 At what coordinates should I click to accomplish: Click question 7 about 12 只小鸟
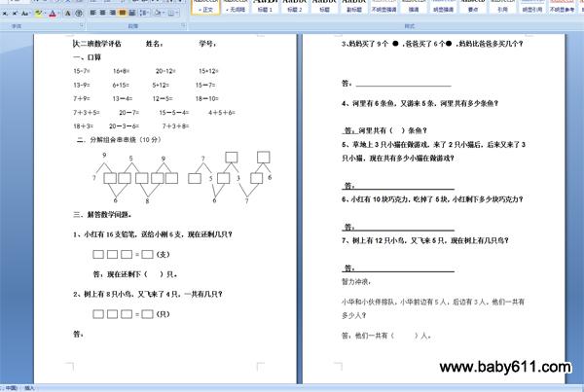pos(425,240)
